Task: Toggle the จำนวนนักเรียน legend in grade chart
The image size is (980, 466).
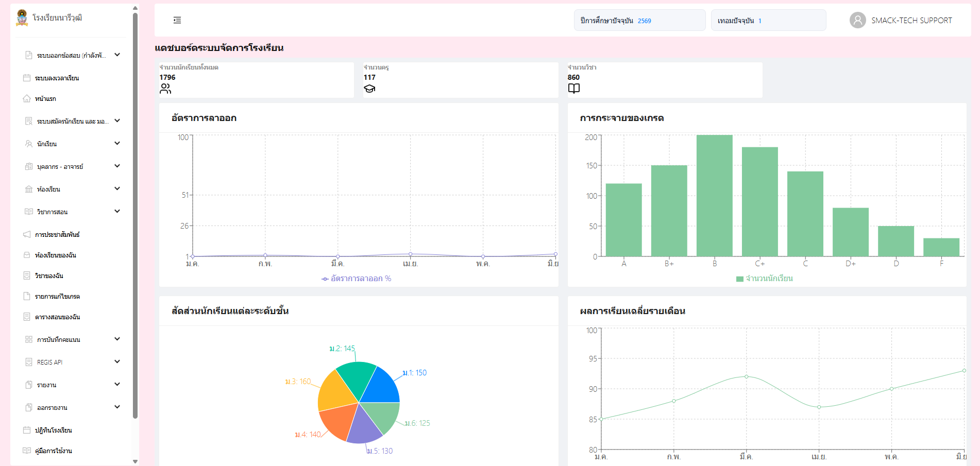Action: [x=765, y=279]
